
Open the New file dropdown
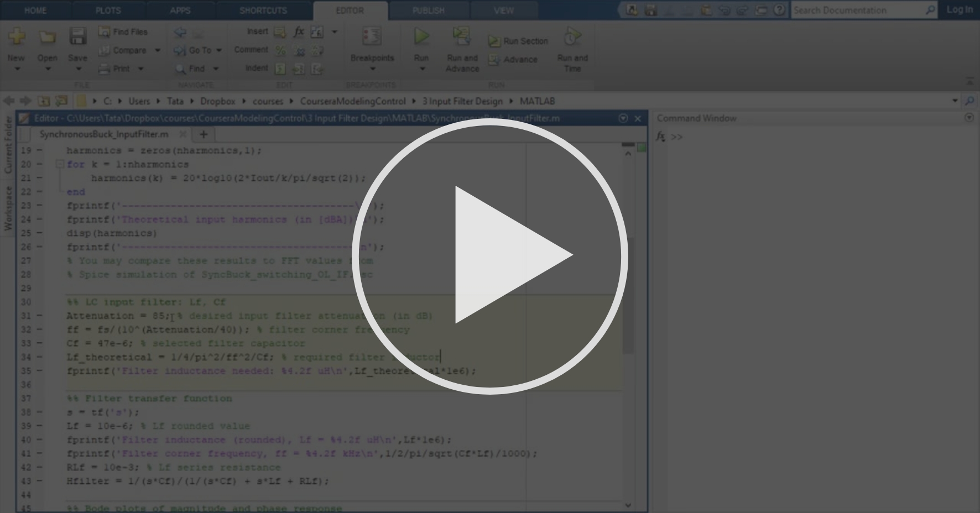[x=16, y=69]
